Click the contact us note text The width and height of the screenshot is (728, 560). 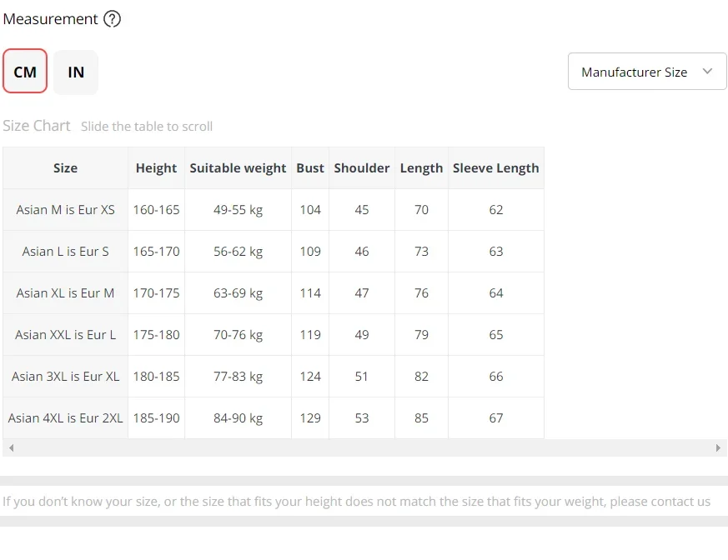tap(357, 502)
